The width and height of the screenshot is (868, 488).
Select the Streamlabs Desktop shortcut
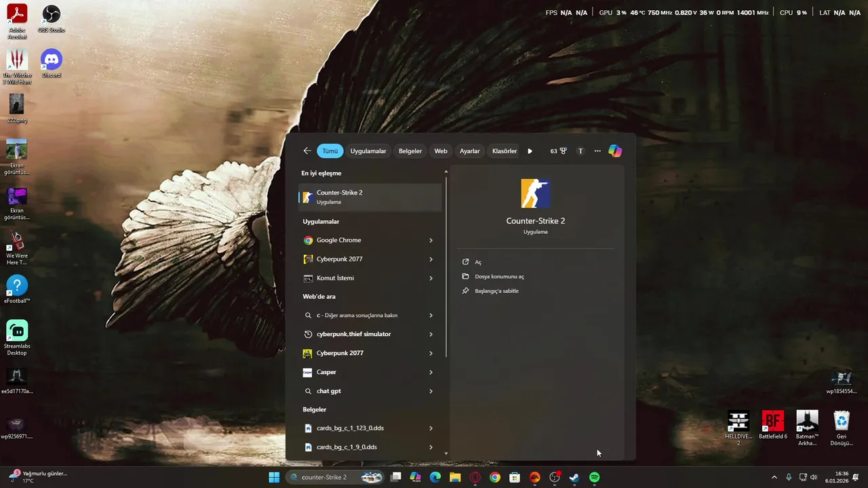17,338
